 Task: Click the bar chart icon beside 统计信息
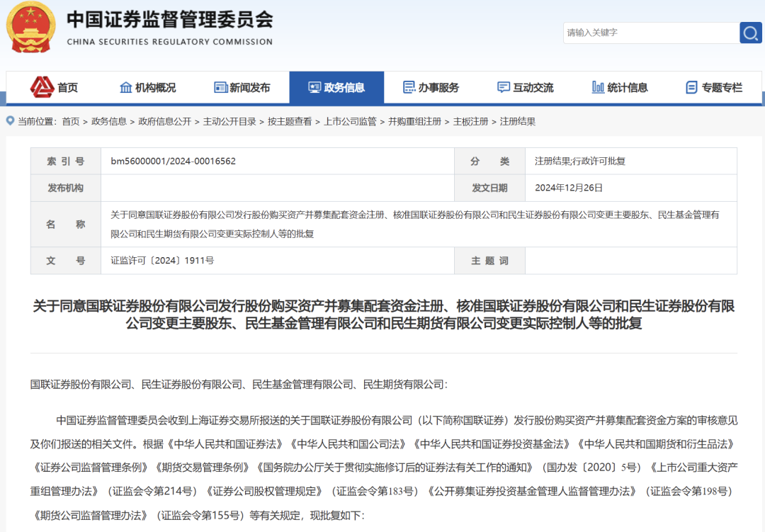pyautogui.click(x=598, y=87)
